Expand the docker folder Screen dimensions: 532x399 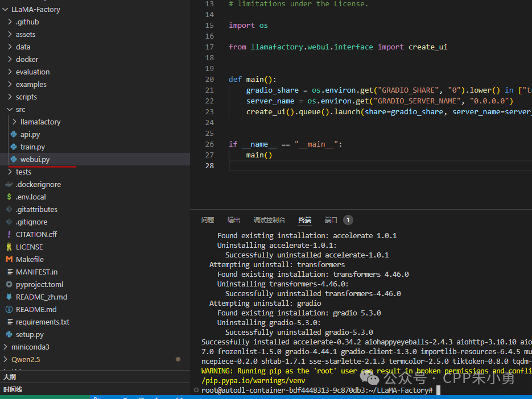pyautogui.click(x=10, y=59)
